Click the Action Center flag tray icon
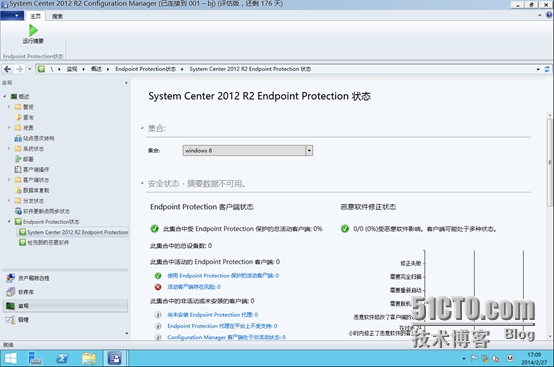This screenshot has width=554, height=367. (x=474, y=359)
